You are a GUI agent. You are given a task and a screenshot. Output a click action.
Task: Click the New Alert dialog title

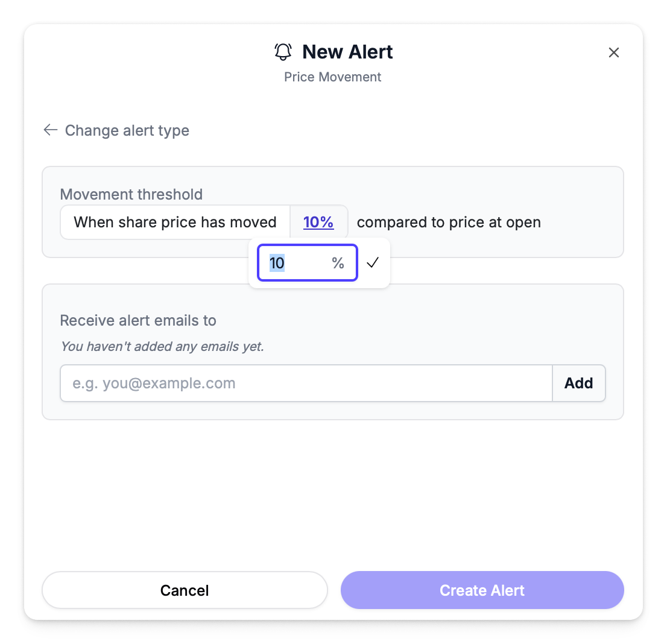tap(347, 52)
